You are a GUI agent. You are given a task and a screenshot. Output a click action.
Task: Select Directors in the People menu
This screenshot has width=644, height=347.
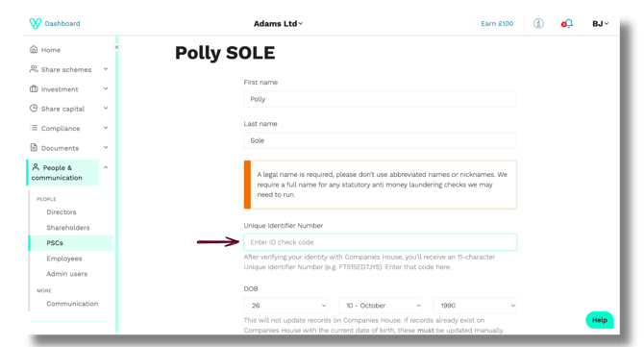[x=62, y=211]
